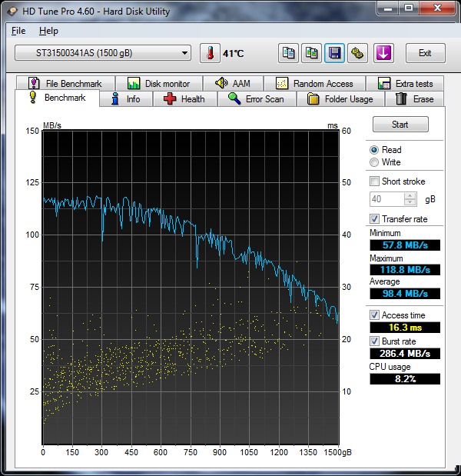Image resolution: width=461 pixels, height=476 pixels.
Task: Open the File menu
Action: pos(18,31)
